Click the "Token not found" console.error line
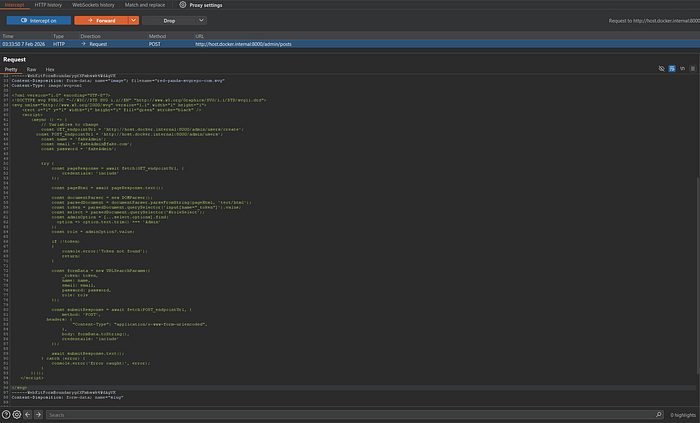700x423 pixels. [x=104, y=251]
